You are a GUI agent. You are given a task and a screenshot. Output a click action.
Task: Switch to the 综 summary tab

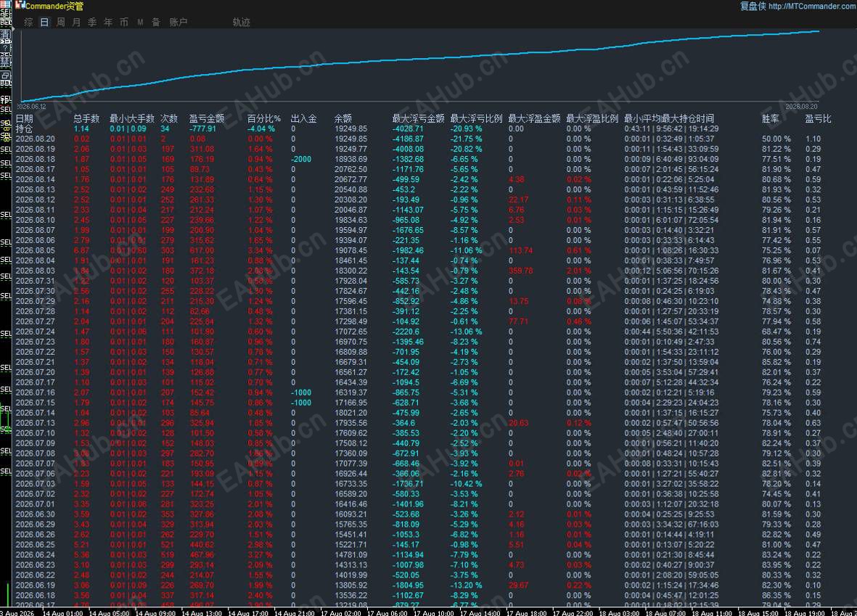(x=28, y=22)
